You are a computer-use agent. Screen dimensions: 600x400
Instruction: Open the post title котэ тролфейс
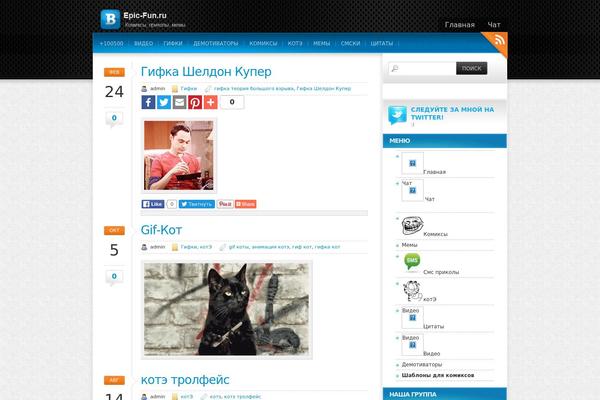pyautogui.click(x=185, y=380)
